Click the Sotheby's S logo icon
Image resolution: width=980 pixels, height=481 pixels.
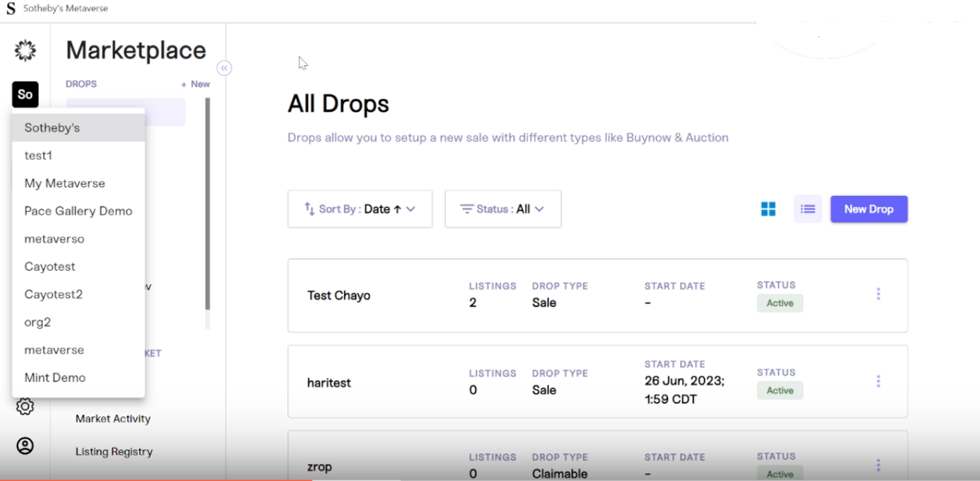pos(11,8)
